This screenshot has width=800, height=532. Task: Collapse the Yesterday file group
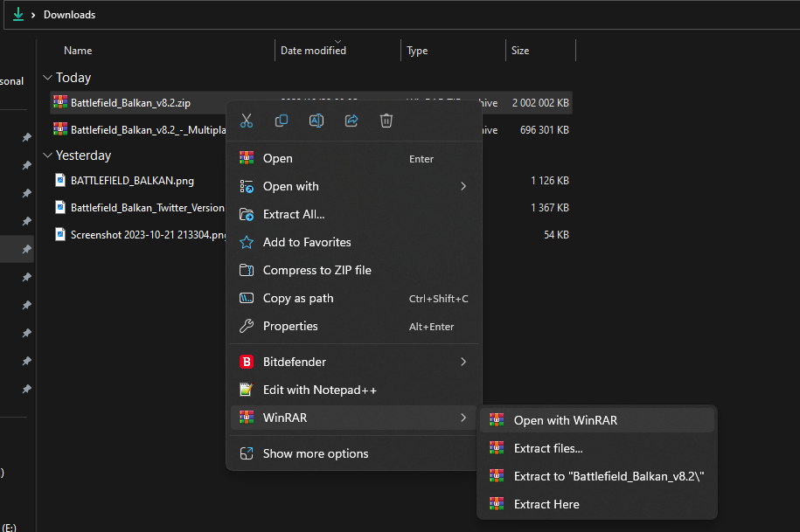click(47, 155)
